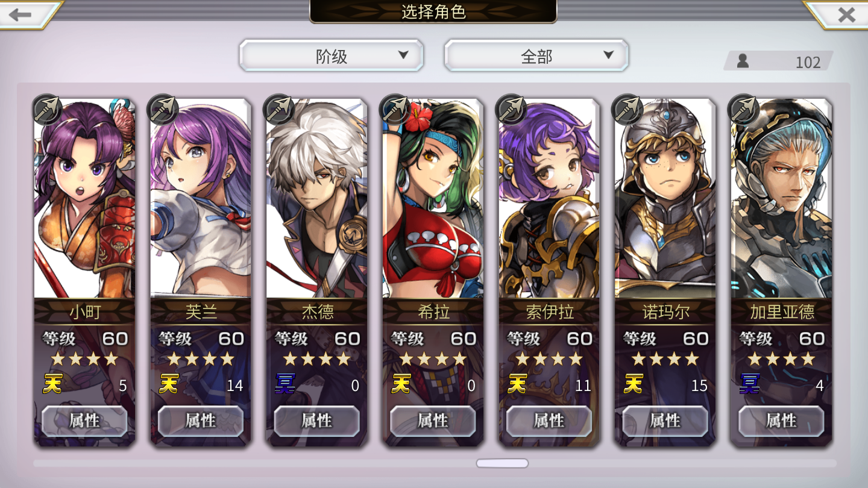The width and height of the screenshot is (868, 488).
Task: Open the 阶级 sort dropdown
Action: 332,56
